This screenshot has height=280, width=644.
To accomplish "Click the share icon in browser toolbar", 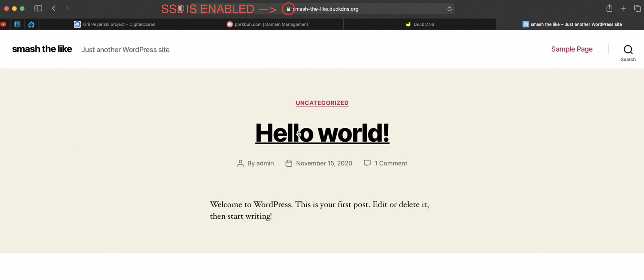I will (609, 8).
